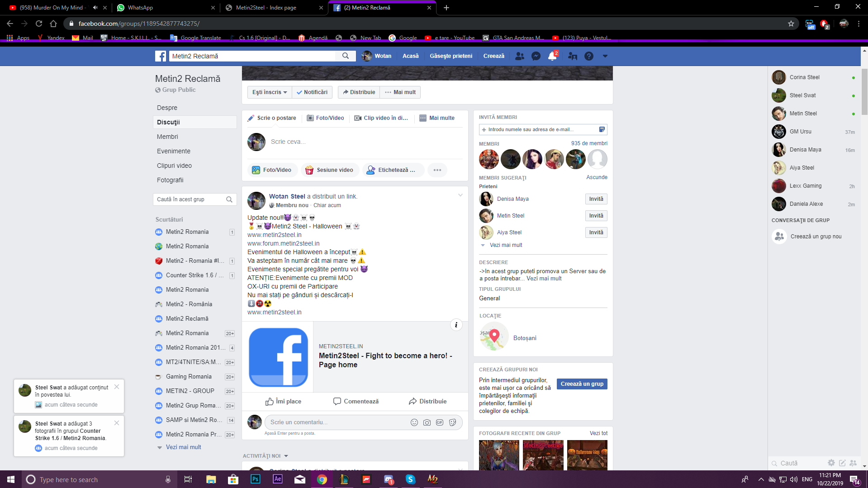
Task: Invite Denisa Maya to group
Action: pyautogui.click(x=596, y=199)
